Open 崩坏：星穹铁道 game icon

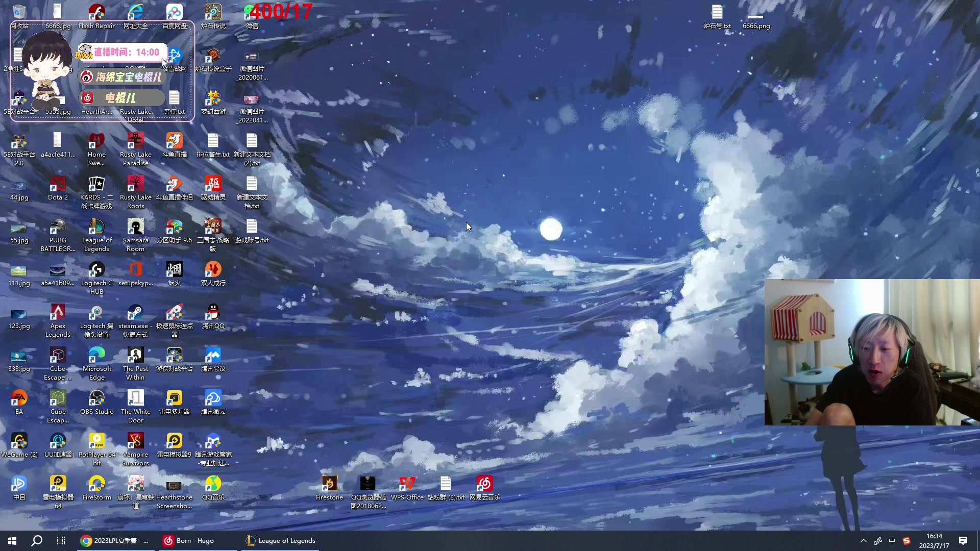(x=135, y=492)
